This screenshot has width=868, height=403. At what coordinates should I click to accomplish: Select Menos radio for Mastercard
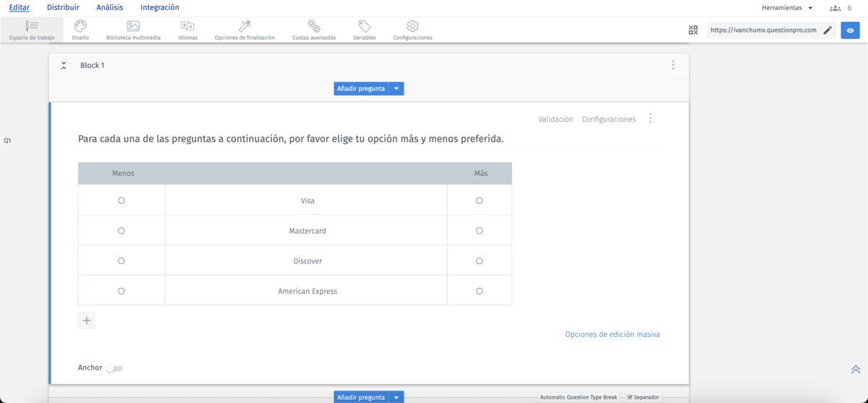[122, 231]
